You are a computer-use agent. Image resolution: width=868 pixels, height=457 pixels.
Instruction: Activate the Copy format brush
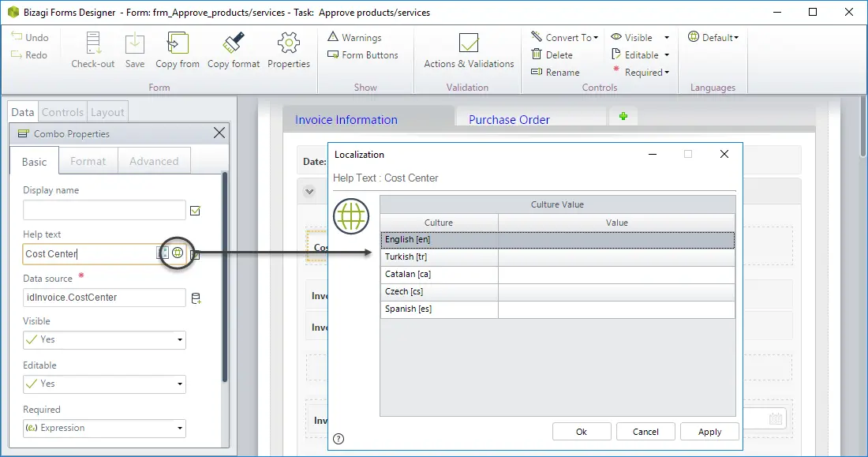233,50
